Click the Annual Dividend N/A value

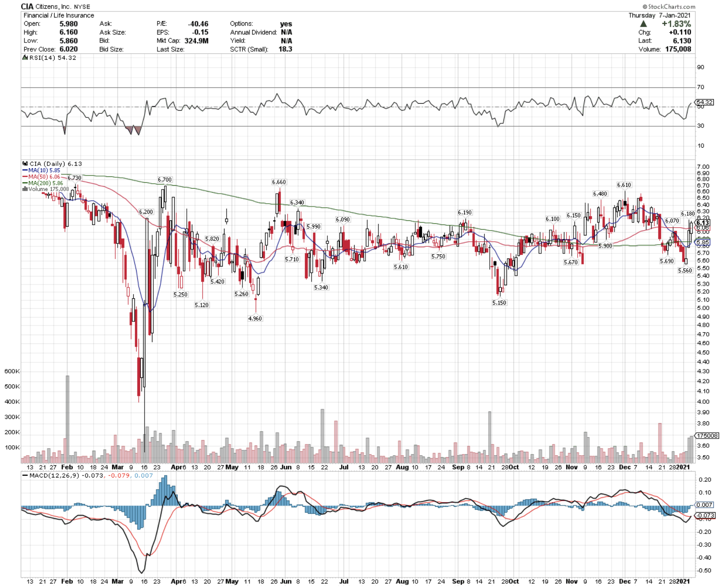pyautogui.click(x=286, y=32)
